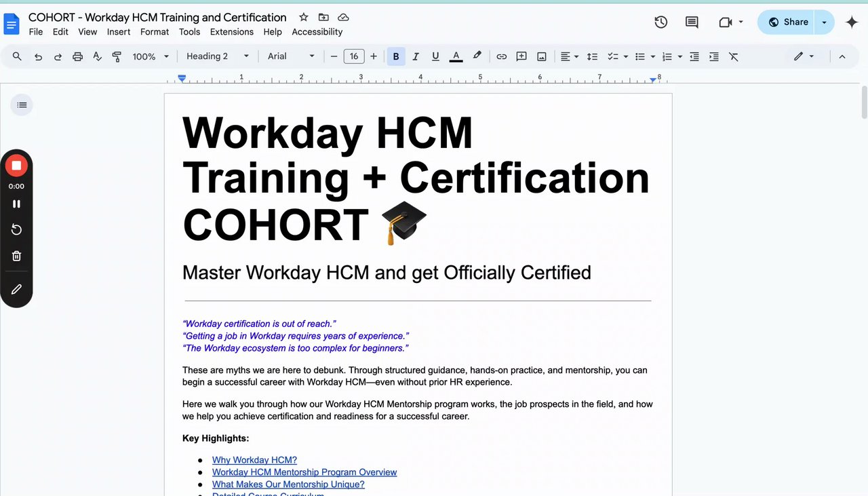Viewport: 868px width, 496px height.
Task: Open the File menu
Action: pyautogui.click(x=36, y=32)
